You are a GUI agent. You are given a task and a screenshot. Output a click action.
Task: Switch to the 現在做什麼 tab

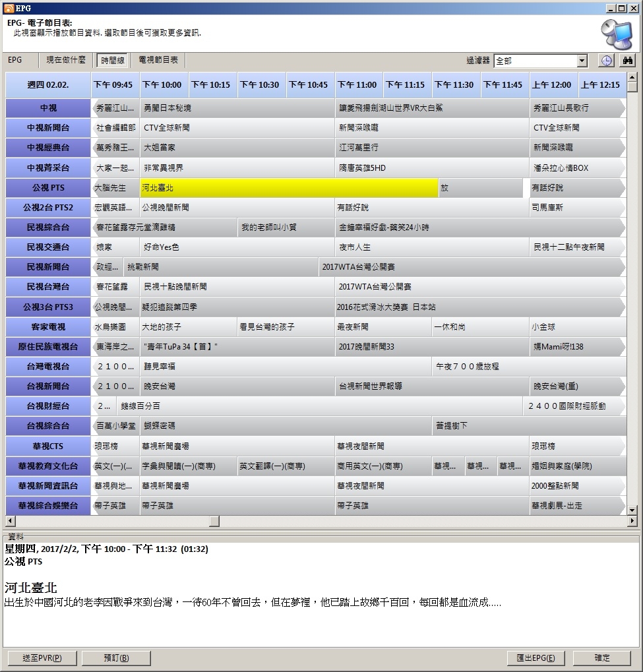pyautogui.click(x=66, y=60)
